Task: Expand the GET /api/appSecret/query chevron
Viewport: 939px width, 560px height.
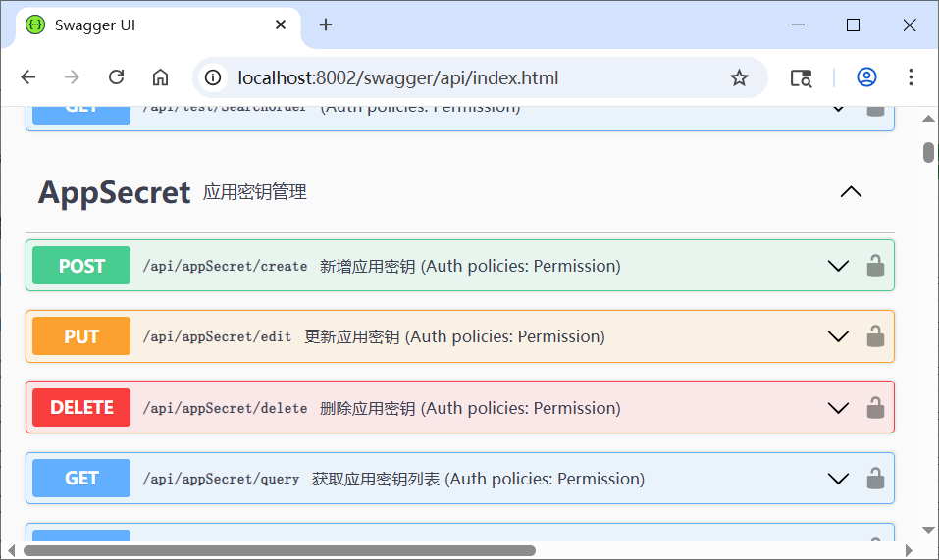Action: pos(838,478)
